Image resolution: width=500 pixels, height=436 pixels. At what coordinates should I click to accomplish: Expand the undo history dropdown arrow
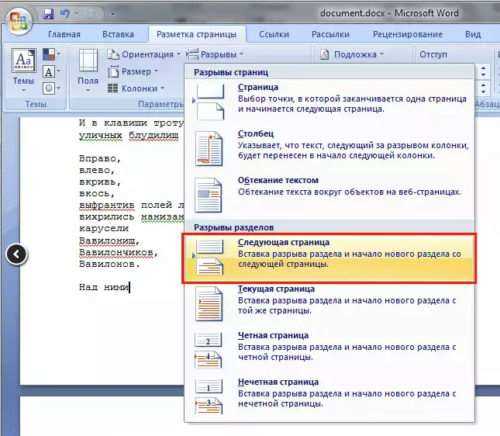(76, 14)
